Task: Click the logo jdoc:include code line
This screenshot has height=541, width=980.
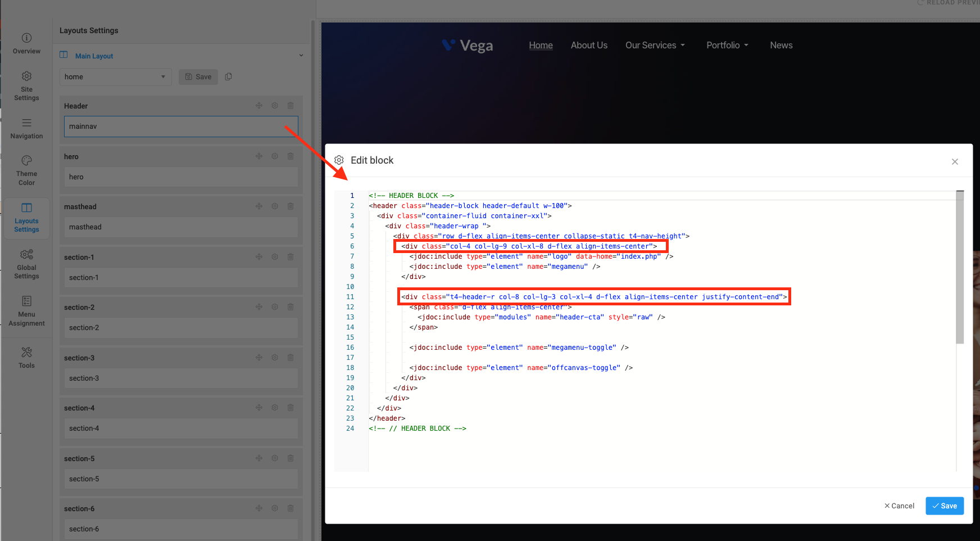Action: 541,256
